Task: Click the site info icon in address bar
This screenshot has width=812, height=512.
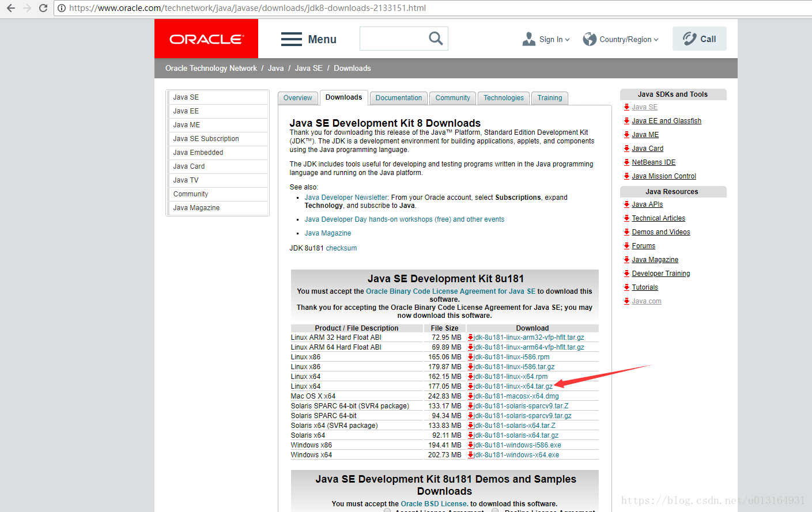Action: click(x=62, y=8)
